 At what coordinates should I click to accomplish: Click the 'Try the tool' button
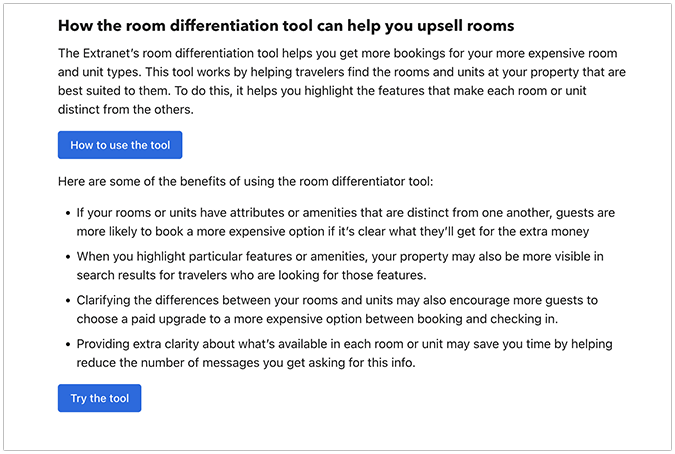[99, 398]
